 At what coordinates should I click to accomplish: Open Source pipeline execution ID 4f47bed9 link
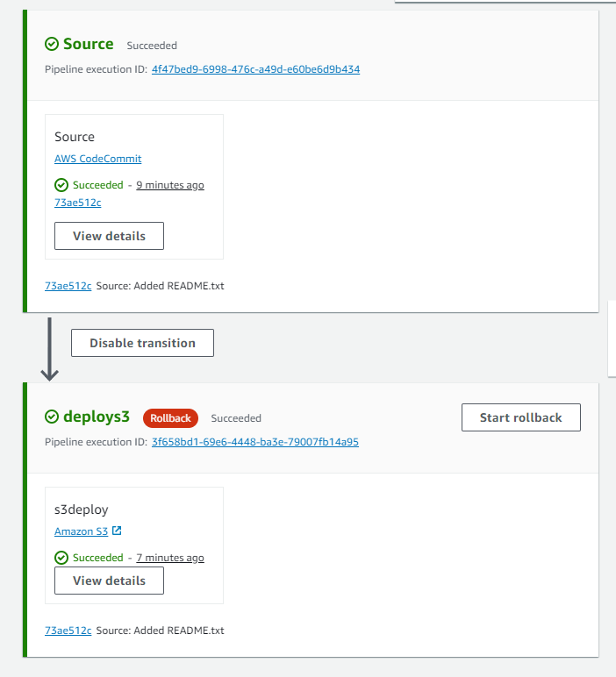[x=255, y=69]
